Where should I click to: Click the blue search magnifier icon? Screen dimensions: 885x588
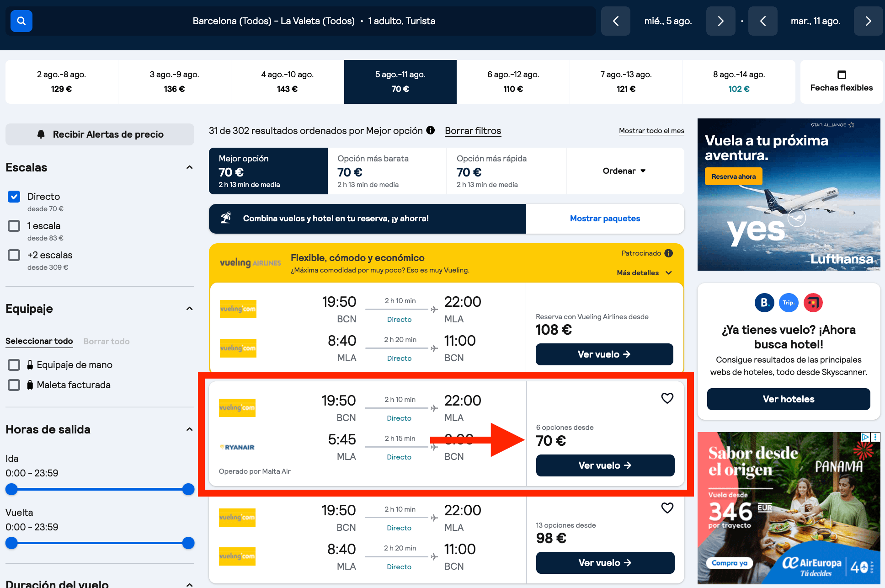tap(21, 21)
